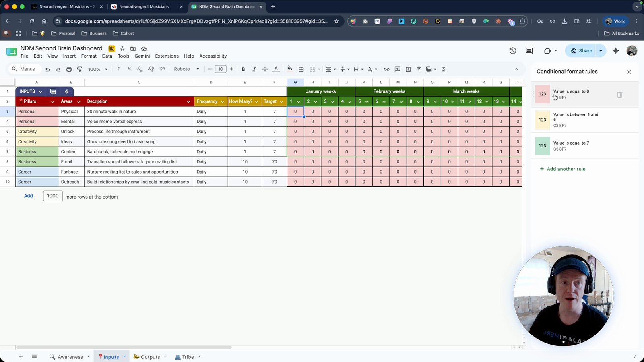This screenshot has width=644, height=362.
Task: Undo the last action in toolbar
Action: [47, 69]
